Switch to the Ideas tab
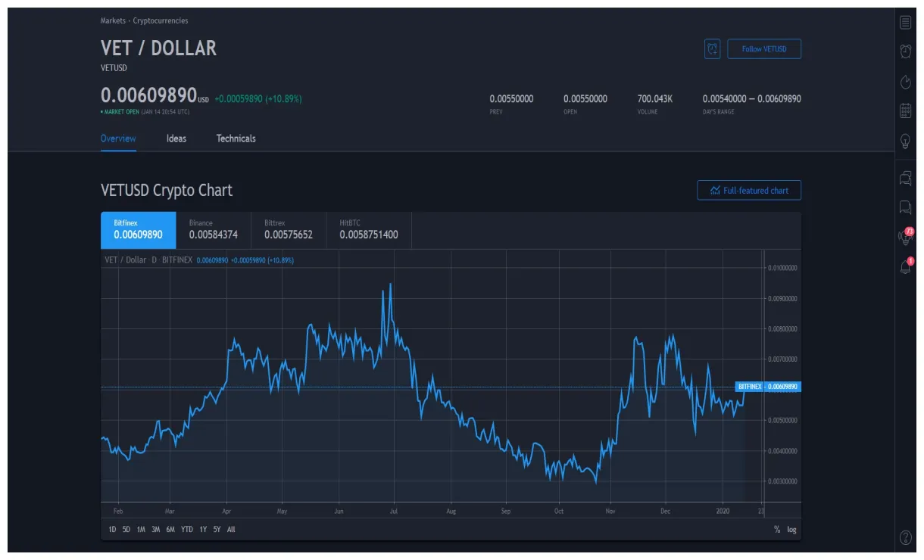Image resolution: width=924 pixels, height=560 pixels. click(x=176, y=138)
